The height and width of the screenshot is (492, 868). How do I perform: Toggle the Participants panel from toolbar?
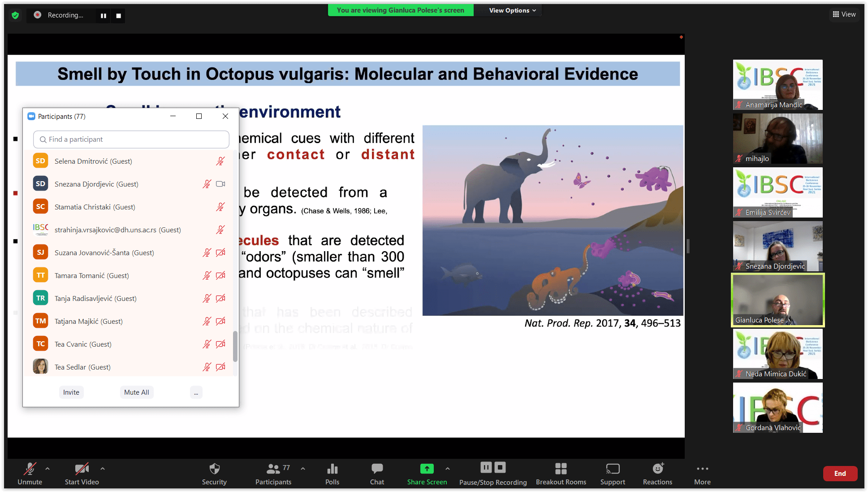click(273, 474)
